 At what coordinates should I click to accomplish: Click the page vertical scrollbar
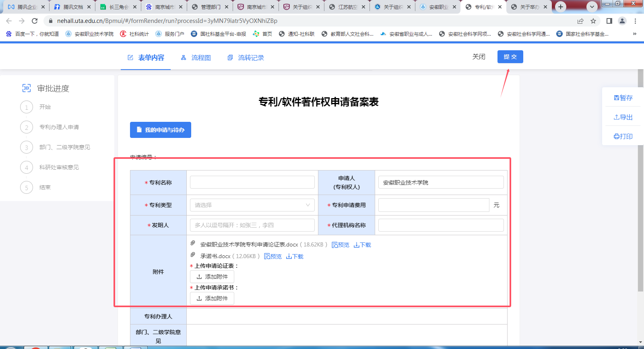coord(640,181)
